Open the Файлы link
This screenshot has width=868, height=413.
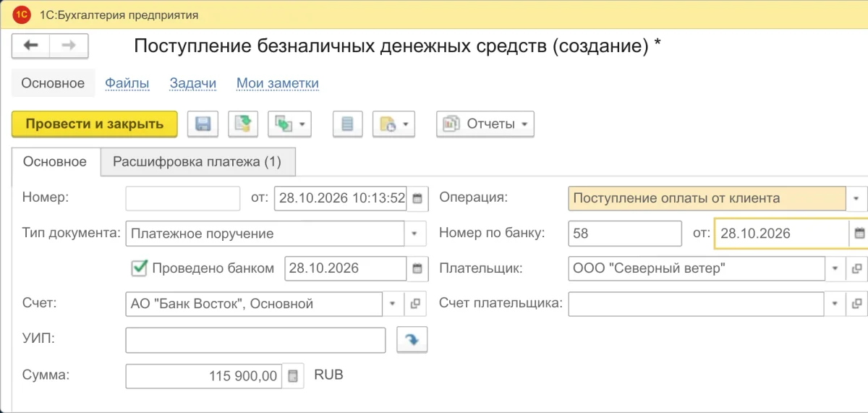(x=127, y=83)
